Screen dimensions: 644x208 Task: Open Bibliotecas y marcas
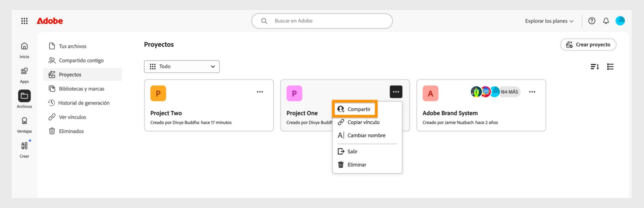click(x=83, y=89)
